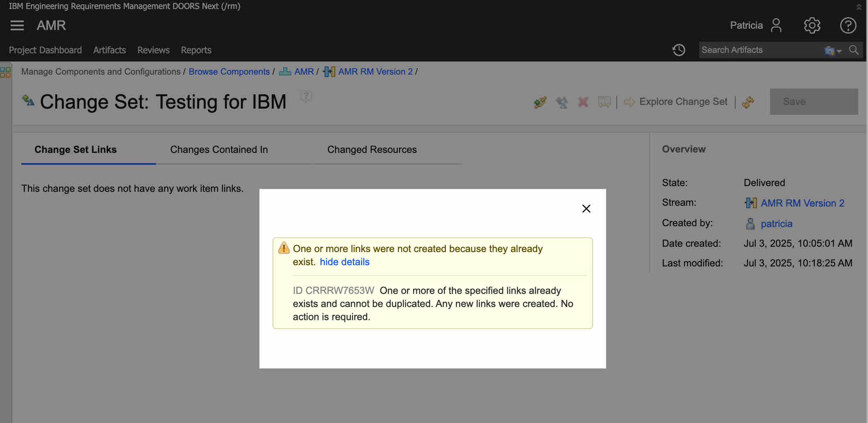Click the refresh arrows icon beside Save
The width and height of the screenshot is (868, 423).
tap(748, 102)
